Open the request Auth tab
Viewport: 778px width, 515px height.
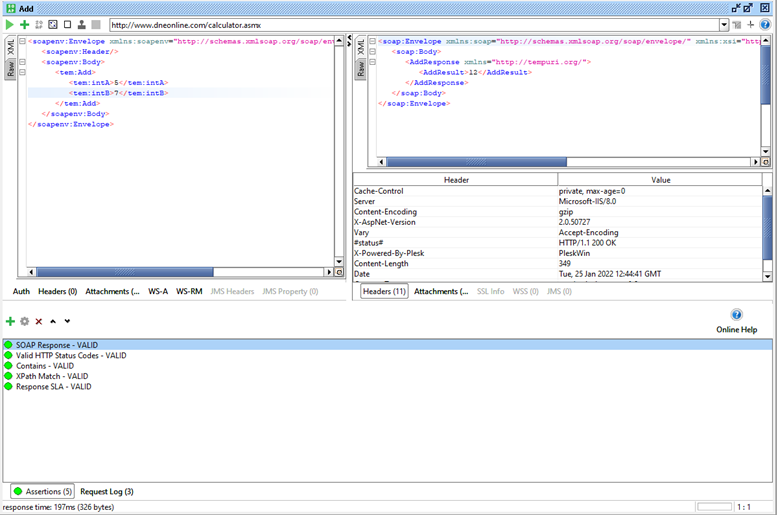tap(21, 291)
